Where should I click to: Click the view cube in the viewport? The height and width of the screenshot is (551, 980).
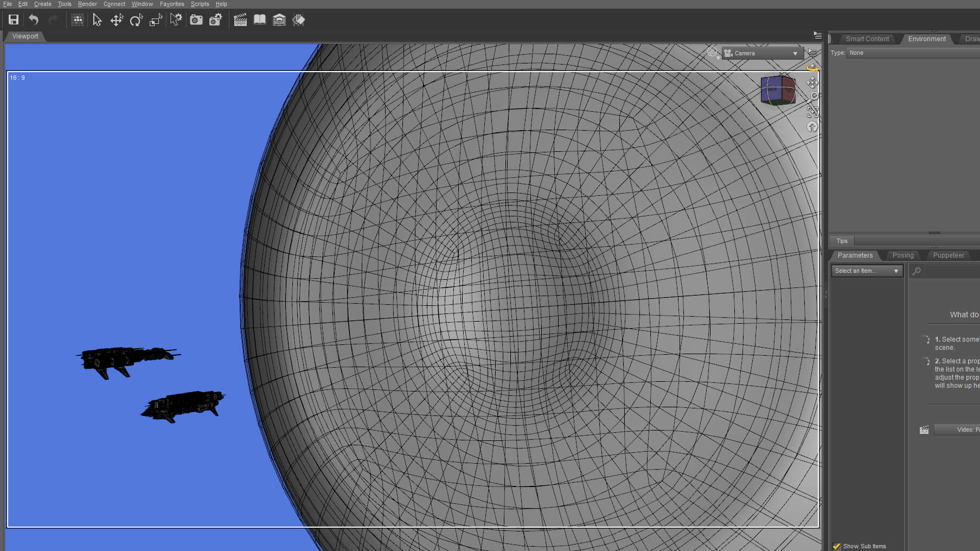coord(778,90)
